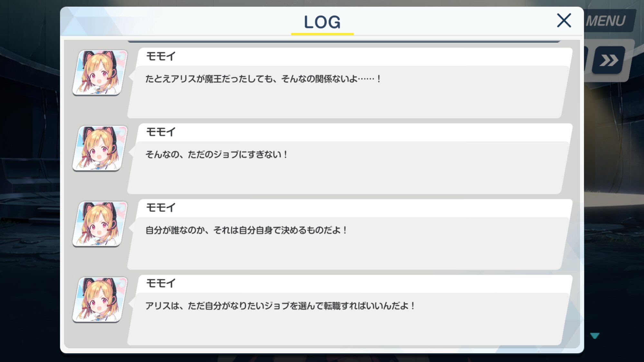Click the teal down arrow indicator
Viewport: 644px width, 362px height.
pyautogui.click(x=595, y=336)
